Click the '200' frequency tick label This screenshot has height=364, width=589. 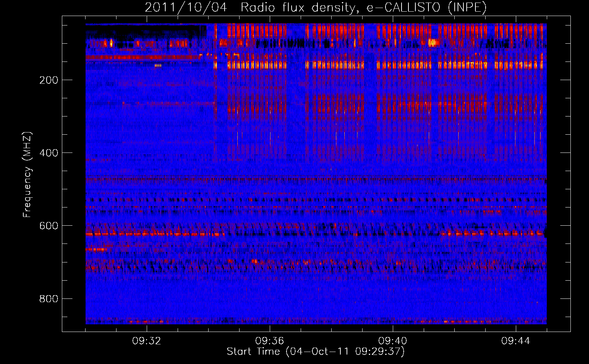pyautogui.click(x=49, y=80)
